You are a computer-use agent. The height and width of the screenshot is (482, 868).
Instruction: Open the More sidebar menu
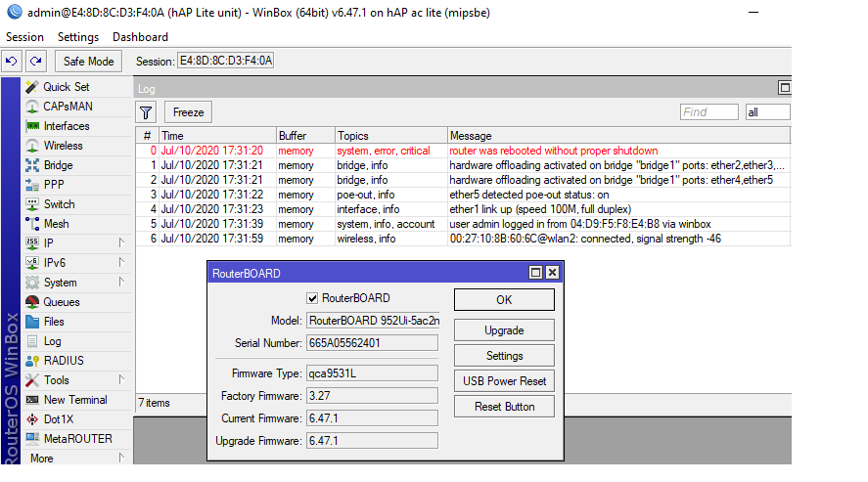42,459
